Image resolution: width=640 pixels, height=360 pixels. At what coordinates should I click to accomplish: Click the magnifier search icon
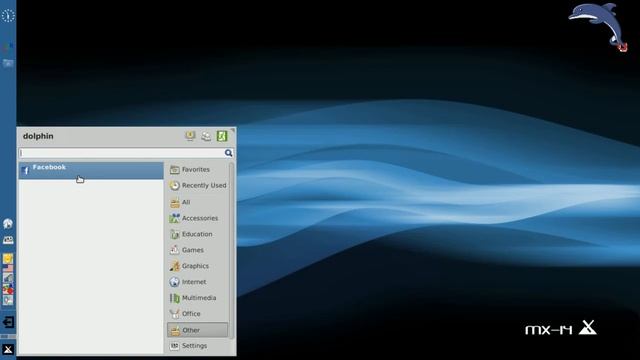click(229, 153)
